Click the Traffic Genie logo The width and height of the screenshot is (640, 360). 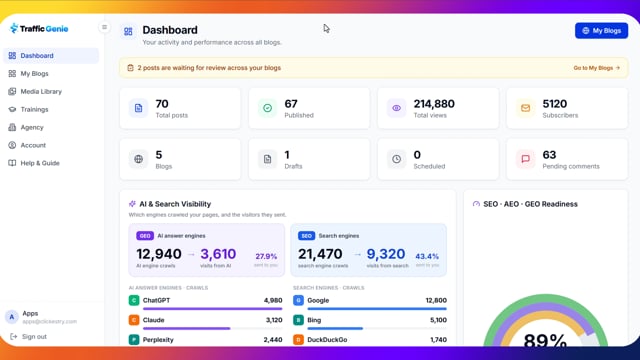pyautogui.click(x=39, y=29)
